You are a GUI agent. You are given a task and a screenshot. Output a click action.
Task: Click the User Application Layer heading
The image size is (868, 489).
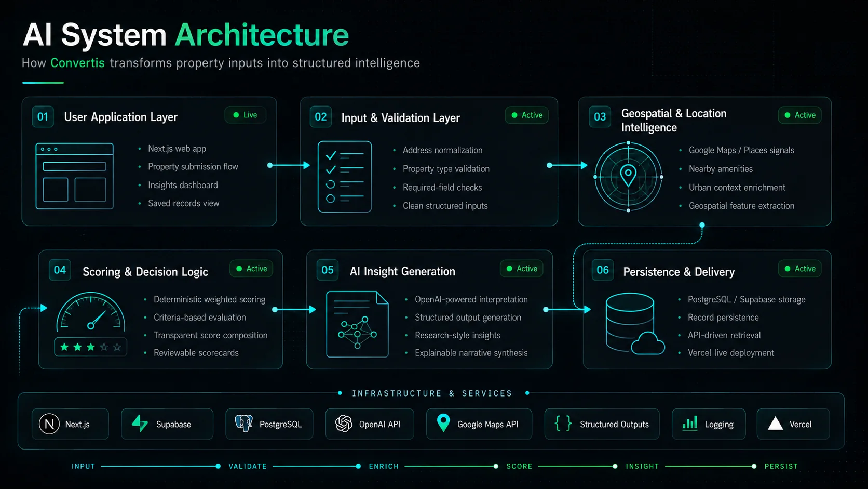(121, 117)
